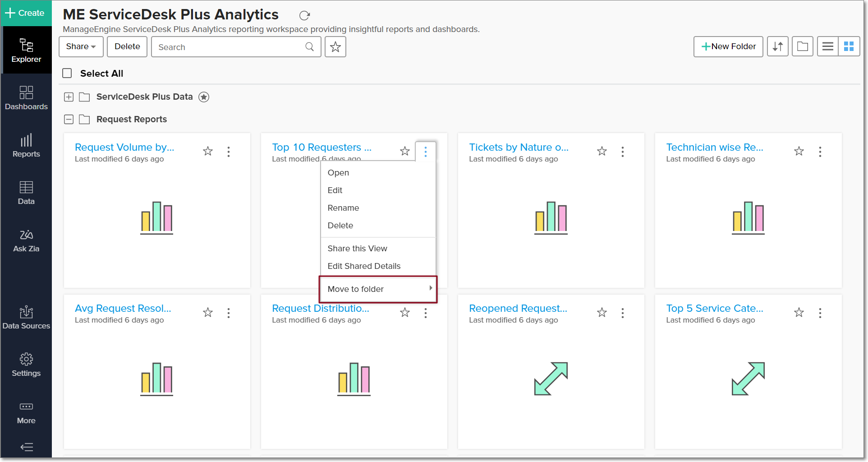Click the favorites star filter beside search

coord(335,47)
